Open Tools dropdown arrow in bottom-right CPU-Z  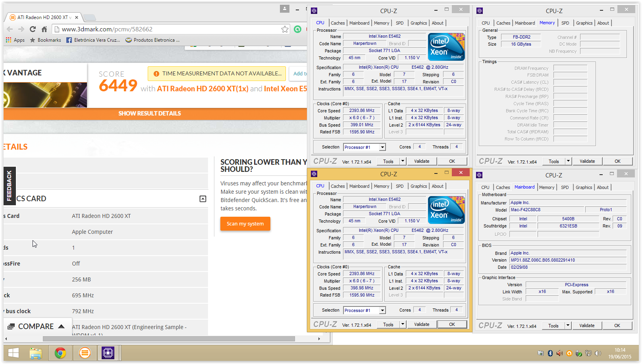click(568, 325)
